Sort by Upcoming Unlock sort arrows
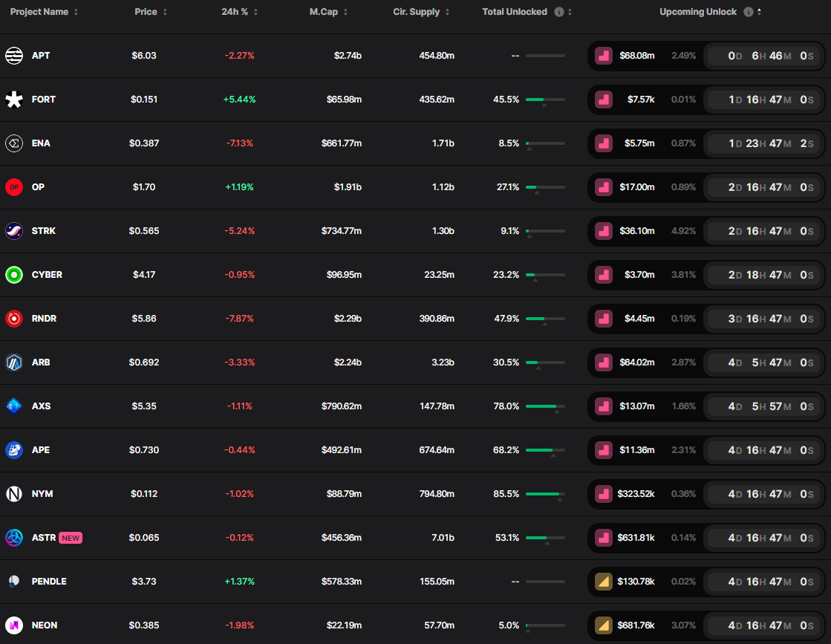This screenshot has height=644, width=831. tap(759, 12)
